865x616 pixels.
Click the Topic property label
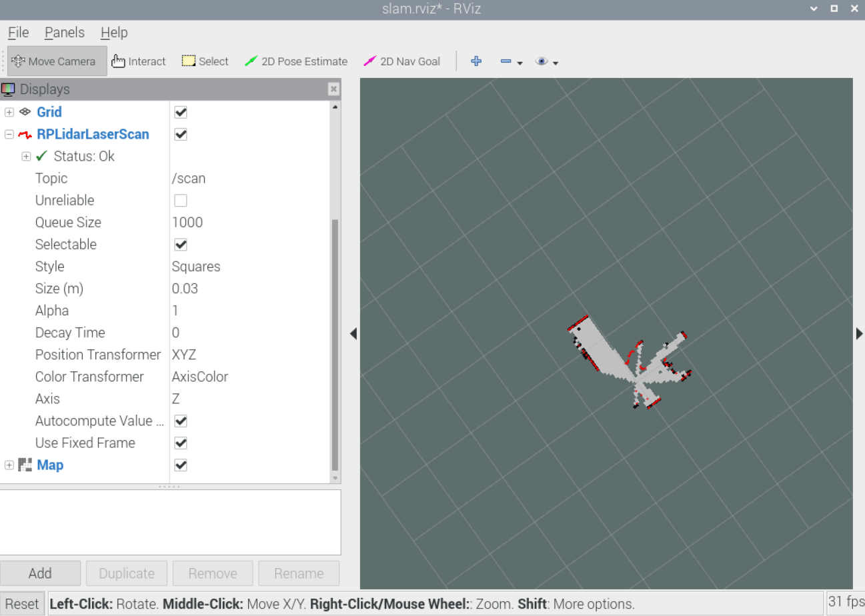(51, 179)
